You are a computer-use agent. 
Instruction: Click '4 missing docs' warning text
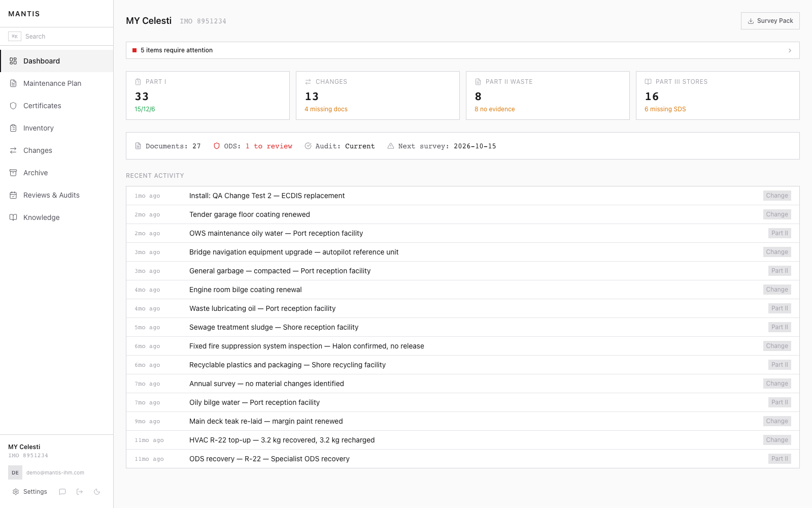(326, 109)
